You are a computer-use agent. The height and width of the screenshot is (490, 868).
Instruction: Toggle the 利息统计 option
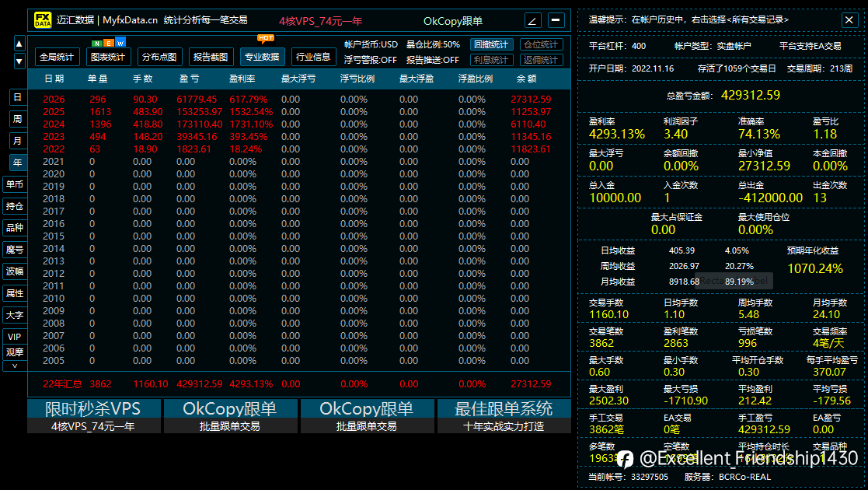pyautogui.click(x=492, y=60)
